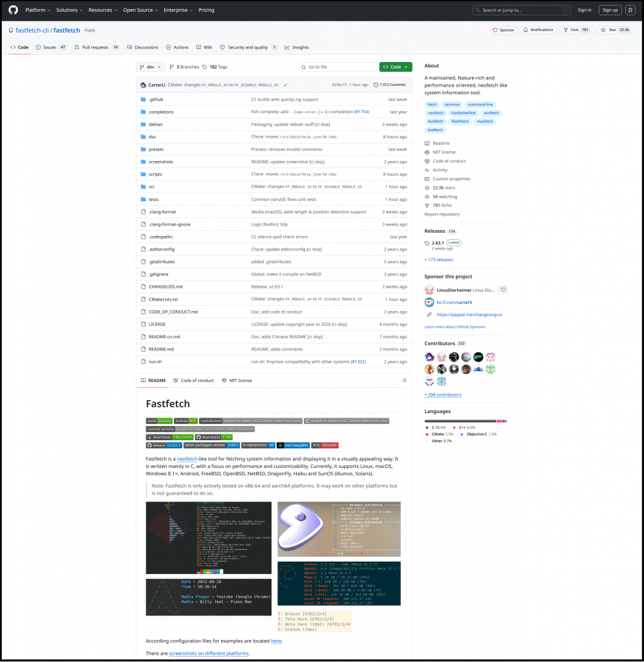Open the README outline list icon
The image size is (644, 662).
point(404,380)
